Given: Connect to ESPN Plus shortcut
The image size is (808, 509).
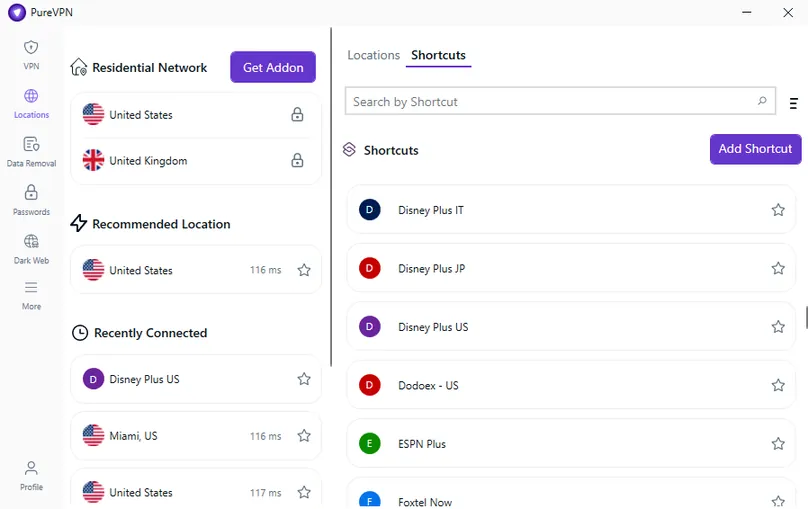Looking at the screenshot, I should 571,444.
